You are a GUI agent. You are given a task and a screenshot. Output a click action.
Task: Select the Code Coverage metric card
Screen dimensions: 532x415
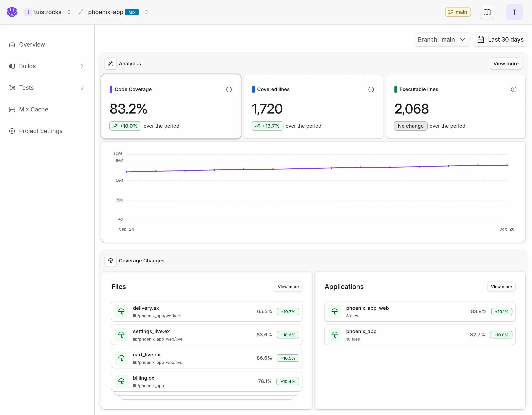(x=171, y=106)
